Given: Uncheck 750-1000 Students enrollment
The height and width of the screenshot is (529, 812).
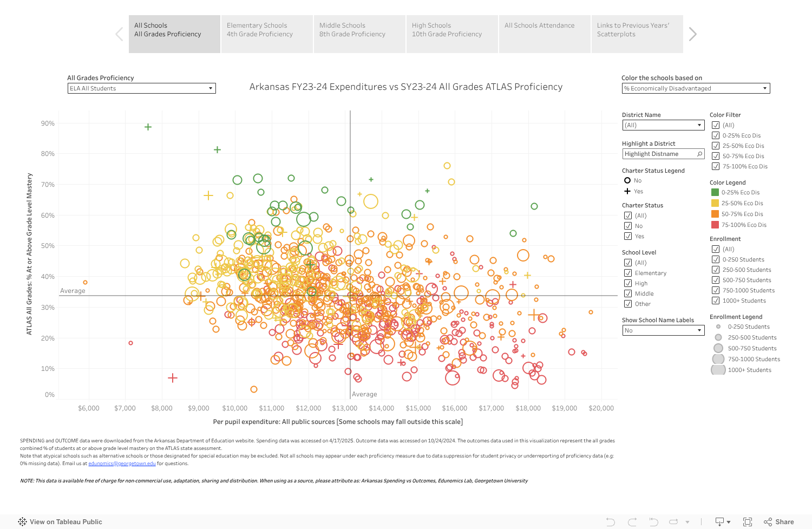Looking at the screenshot, I should coord(716,290).
